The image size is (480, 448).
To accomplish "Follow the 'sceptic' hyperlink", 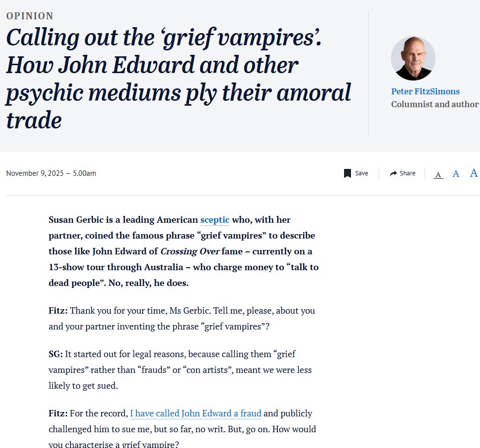I will point(215,220).
